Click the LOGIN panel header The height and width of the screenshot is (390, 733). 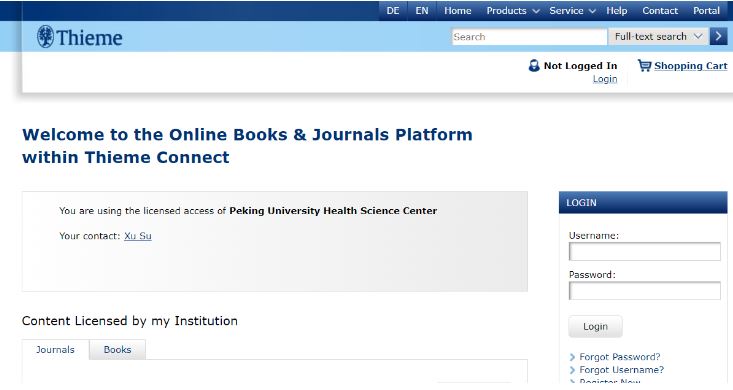click(x=643, y=202)
